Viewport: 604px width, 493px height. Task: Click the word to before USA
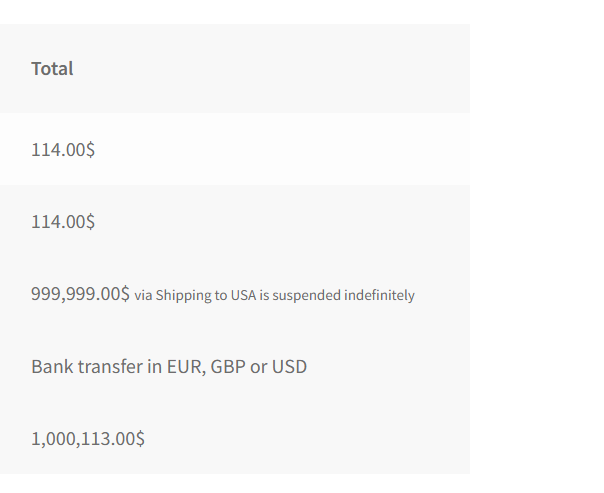(221, 296)
